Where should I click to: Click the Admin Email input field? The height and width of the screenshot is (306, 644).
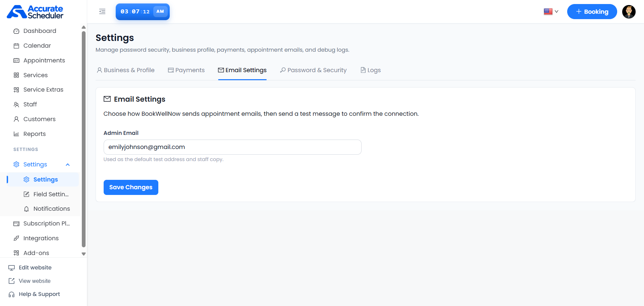pos(232,147)
